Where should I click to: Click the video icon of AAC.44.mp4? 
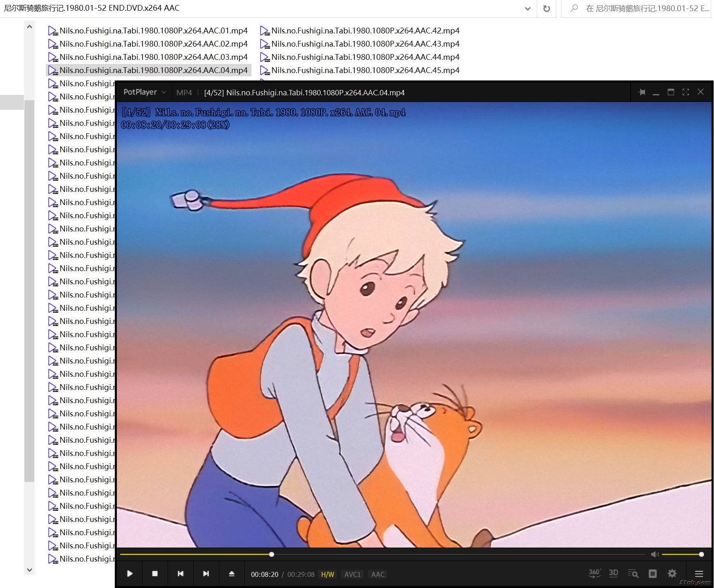265,57
